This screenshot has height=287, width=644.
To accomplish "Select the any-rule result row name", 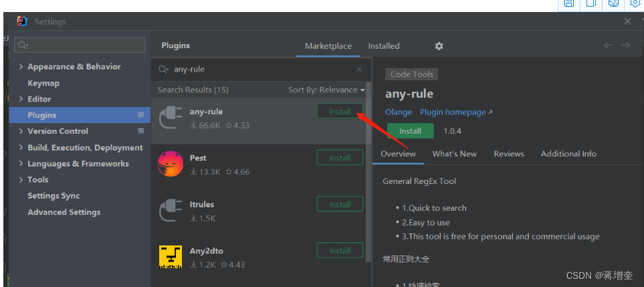I will (x=206, y=112).
